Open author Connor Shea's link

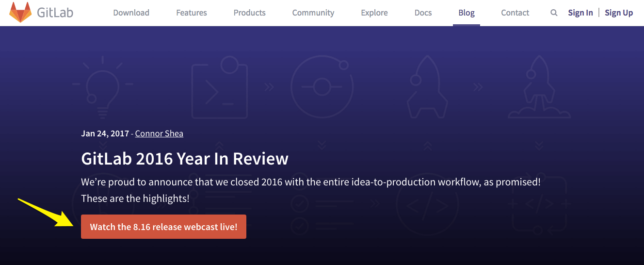(159, 133)
